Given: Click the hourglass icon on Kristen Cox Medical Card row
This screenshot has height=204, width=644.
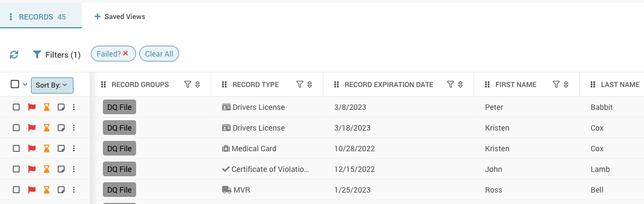Looking at the screenshot, I should click(47, 148).
